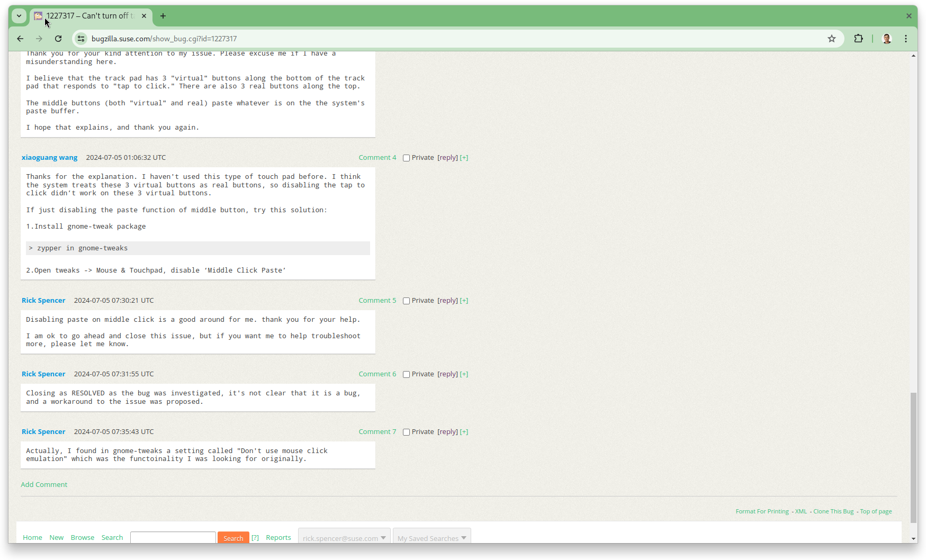Open Chrome's three-dot menu
This screenshot has height=560, width=926.
coord(906,39)
